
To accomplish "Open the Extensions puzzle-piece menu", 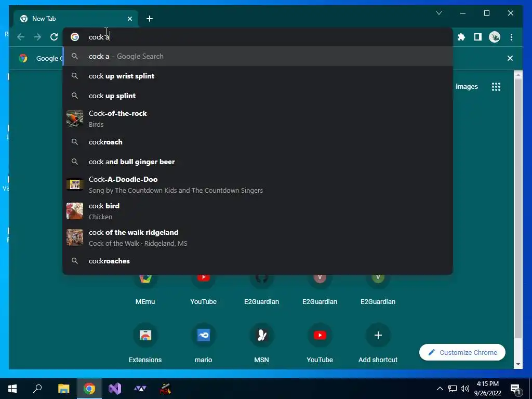I will [x=461, y=37].
